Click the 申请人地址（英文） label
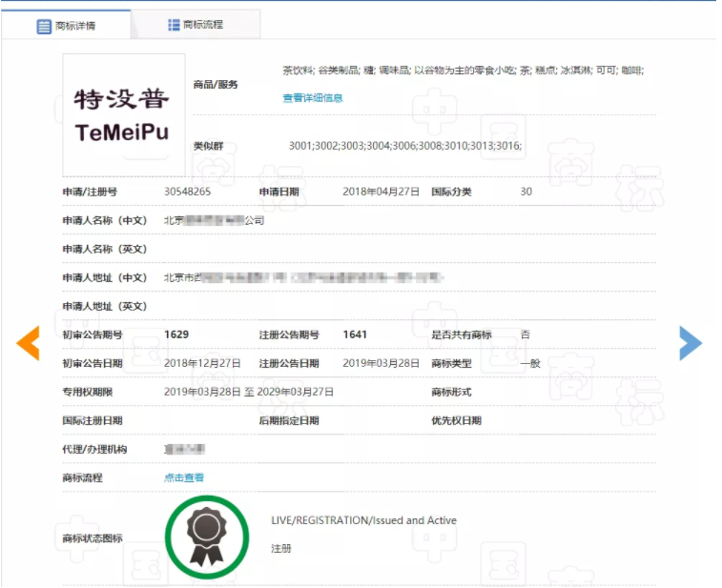 tap(105, 306)
